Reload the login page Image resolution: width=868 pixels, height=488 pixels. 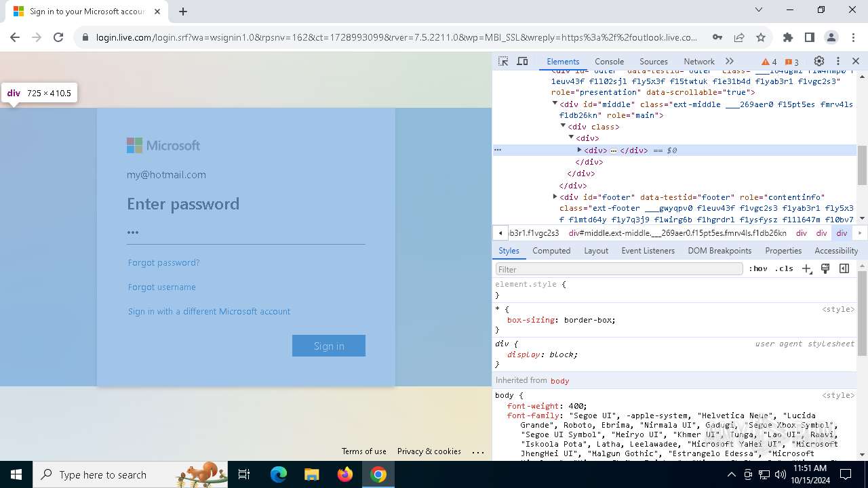[x=58, y=37]
